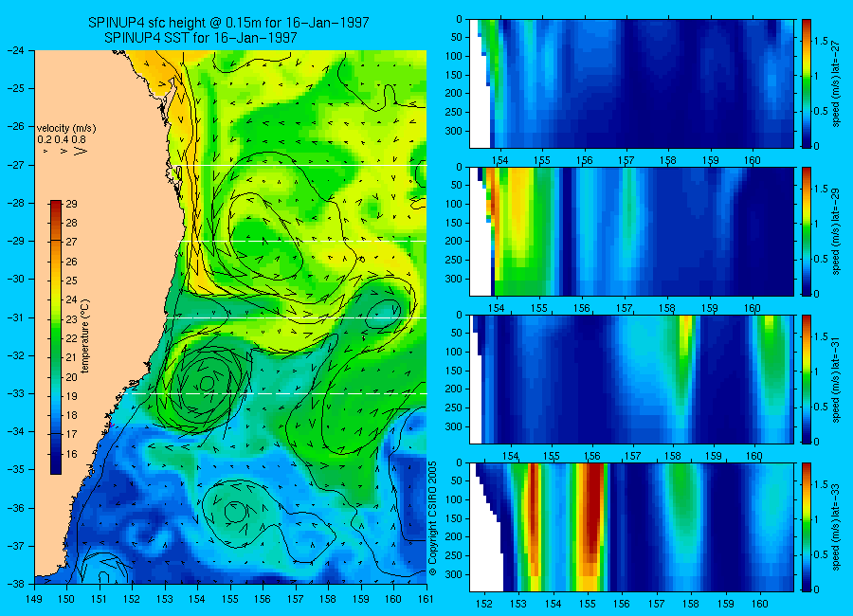Click the title 'SPINUP4 sfc height @ 0.15m' line
853x616 pixels.
(x=228, y=23)
